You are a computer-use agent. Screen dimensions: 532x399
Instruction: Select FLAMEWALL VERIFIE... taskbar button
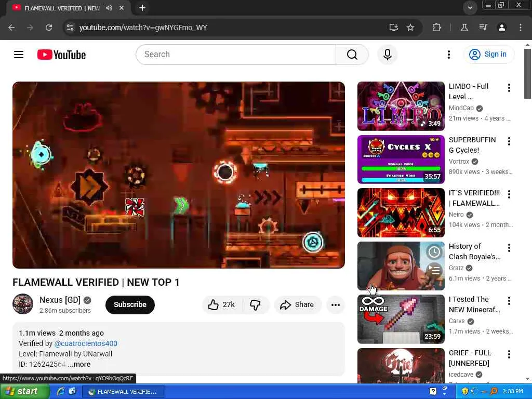pyautogui.click(x=124, y=392)
